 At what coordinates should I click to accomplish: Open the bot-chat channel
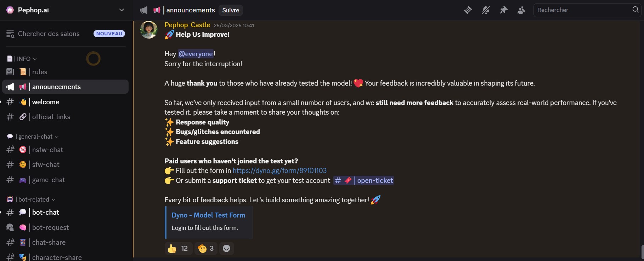(x=45, y=212)
